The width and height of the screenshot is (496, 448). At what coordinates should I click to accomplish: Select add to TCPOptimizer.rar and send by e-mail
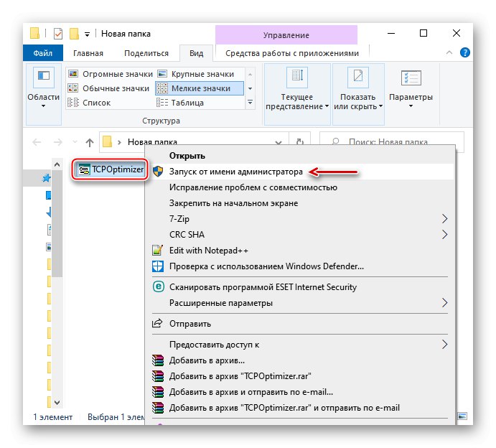coord(301,408)
